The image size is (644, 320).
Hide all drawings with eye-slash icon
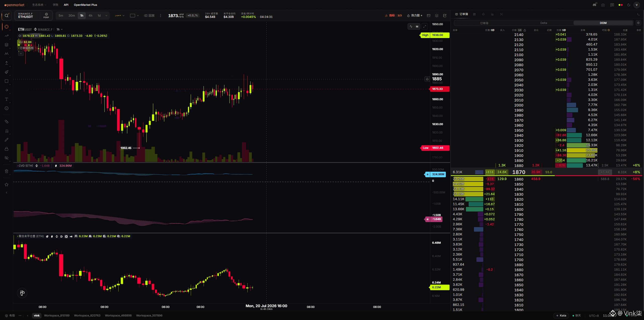[7, 158]
